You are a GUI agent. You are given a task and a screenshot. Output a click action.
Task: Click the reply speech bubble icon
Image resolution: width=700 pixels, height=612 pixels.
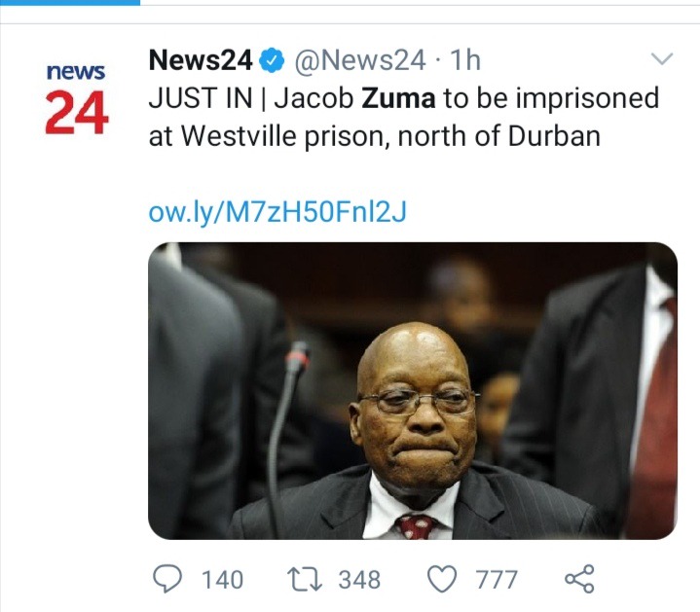coord(167,579)
